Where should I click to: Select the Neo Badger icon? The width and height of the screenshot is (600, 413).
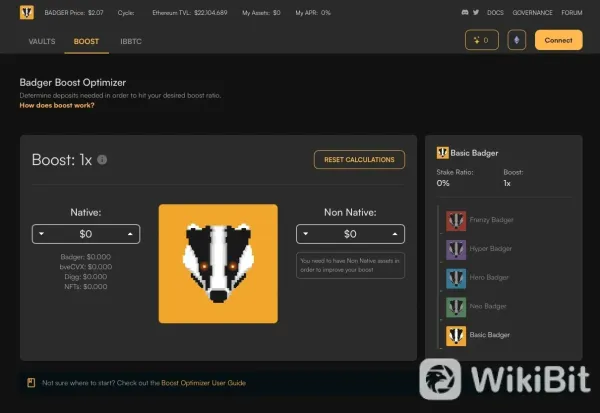[x=456, y=307]
